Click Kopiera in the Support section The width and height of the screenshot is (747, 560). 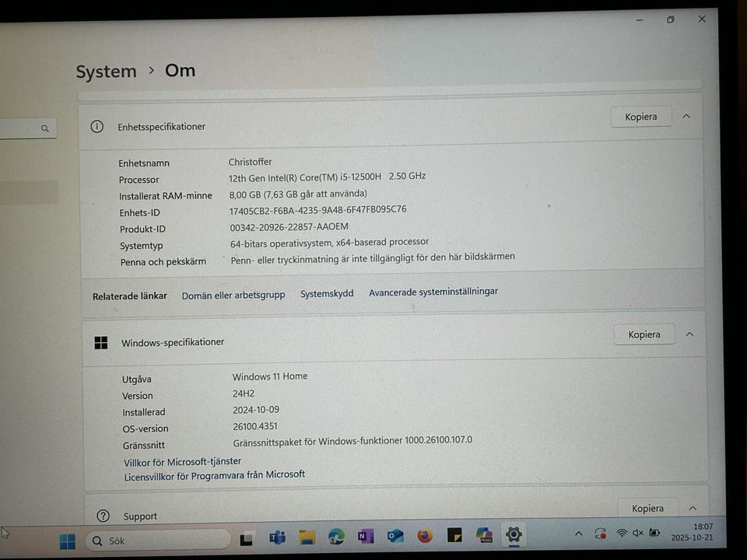tap(647, 508)
